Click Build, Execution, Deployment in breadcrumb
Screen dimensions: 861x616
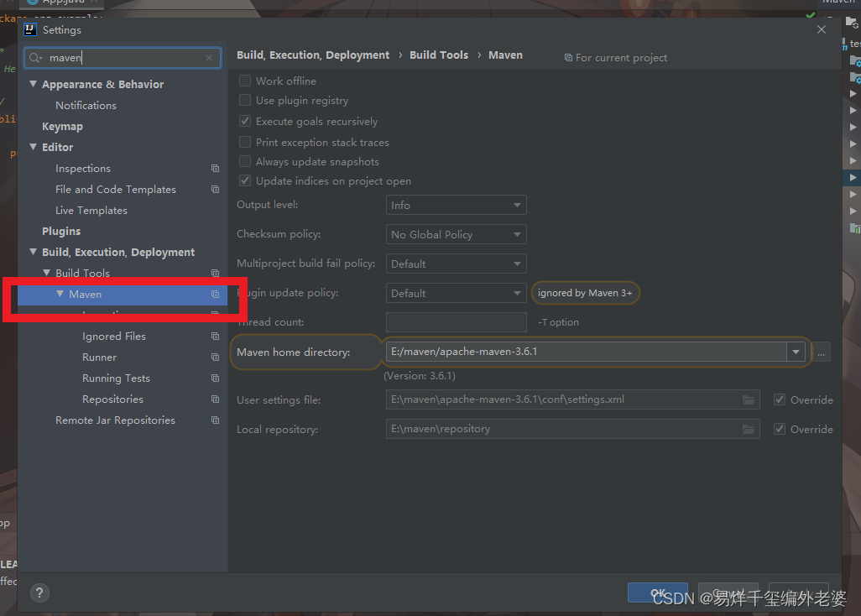[313, 55]
